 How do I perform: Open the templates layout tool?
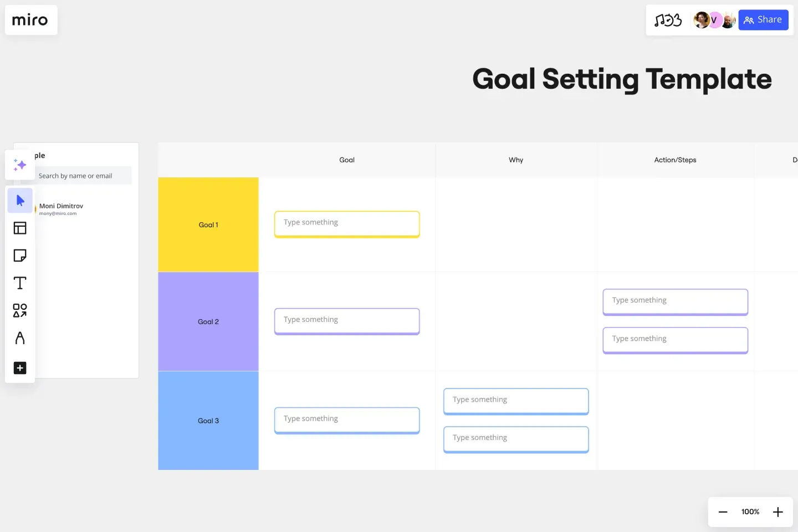20,228
